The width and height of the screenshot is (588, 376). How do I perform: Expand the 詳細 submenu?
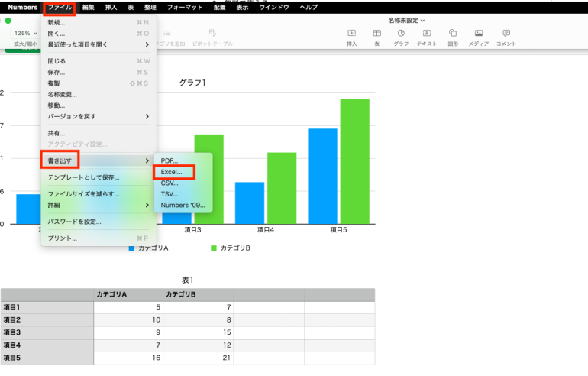click(99, 206)
